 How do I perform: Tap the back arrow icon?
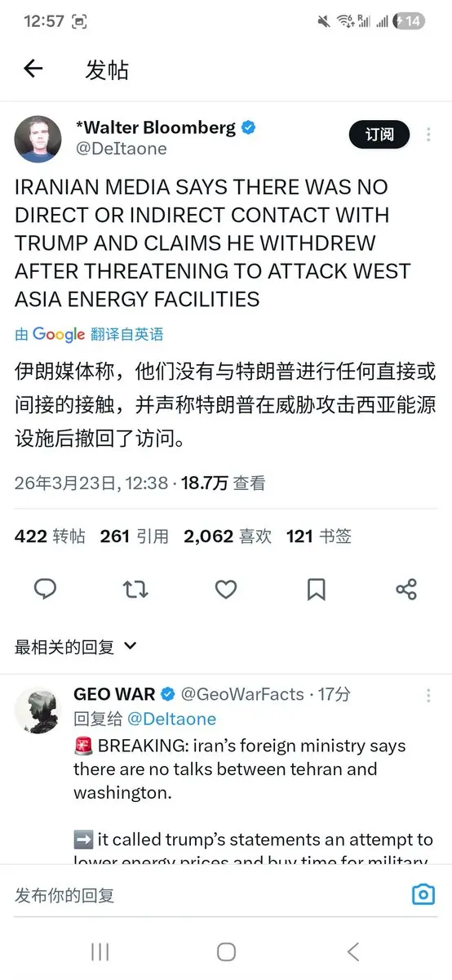coord(33,69)
